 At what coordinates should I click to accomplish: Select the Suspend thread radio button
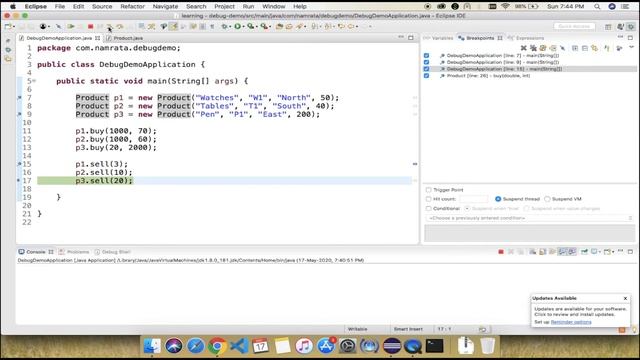coord(498,199)
